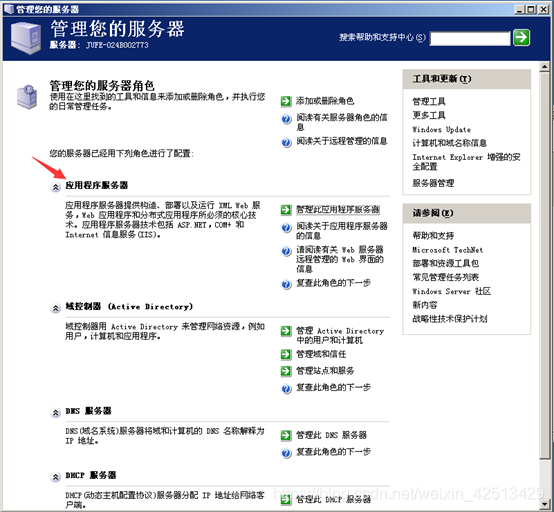Click 管理此 DHCP 服务器 link
Image resolution: width=554 pixels, height=512 pixels.
pyautogui.click(x=334, y=499)
